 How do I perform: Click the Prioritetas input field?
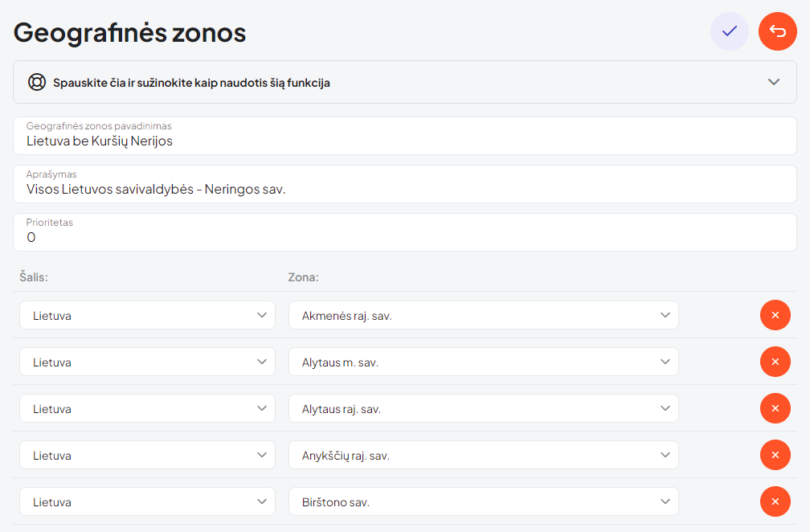404,237
